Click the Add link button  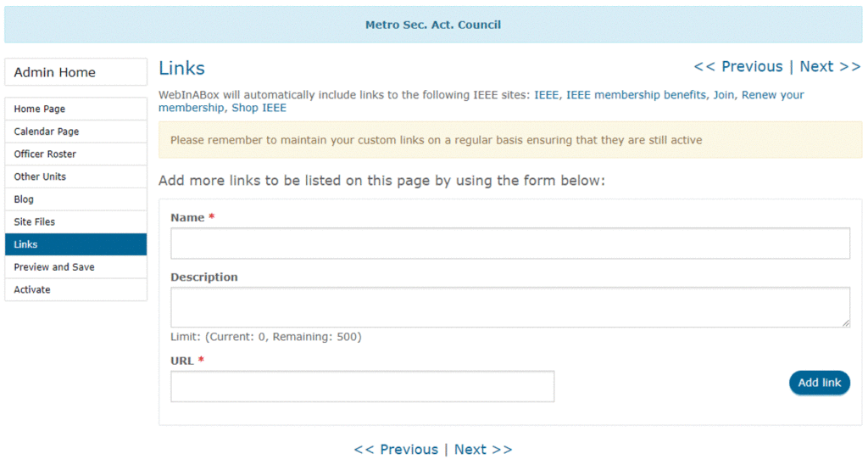(820, 383)
